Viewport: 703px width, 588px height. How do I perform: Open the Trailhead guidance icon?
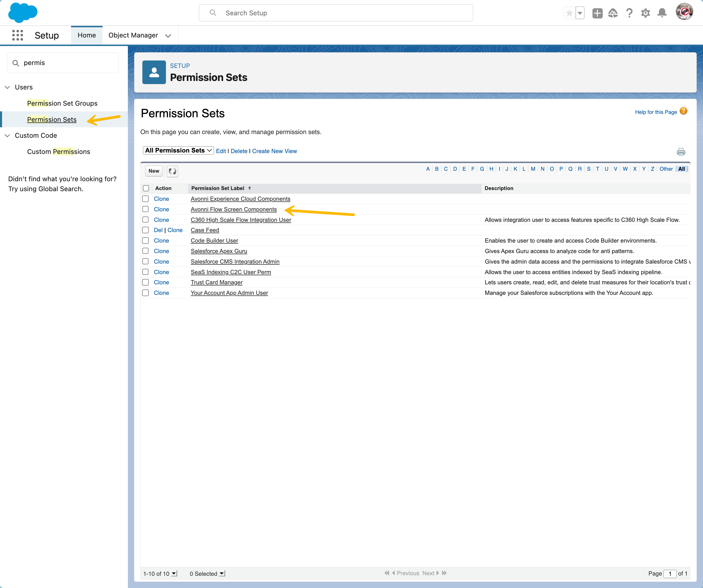613,13
